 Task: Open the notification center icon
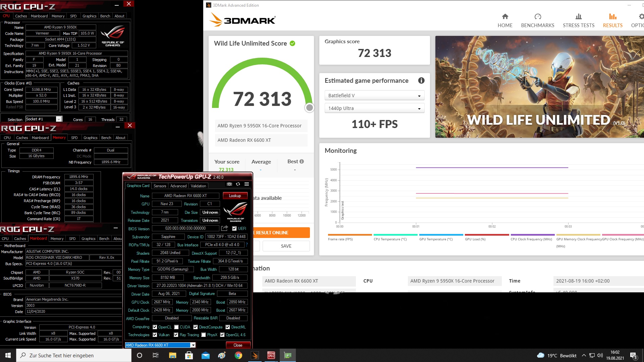633,355
